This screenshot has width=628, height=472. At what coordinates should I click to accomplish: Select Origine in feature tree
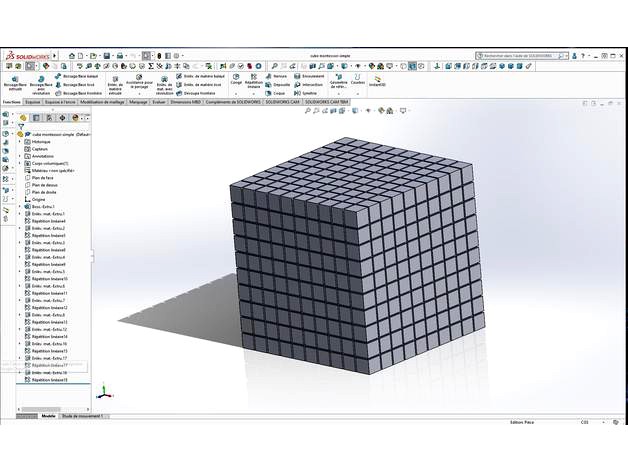tap(35, 200)
